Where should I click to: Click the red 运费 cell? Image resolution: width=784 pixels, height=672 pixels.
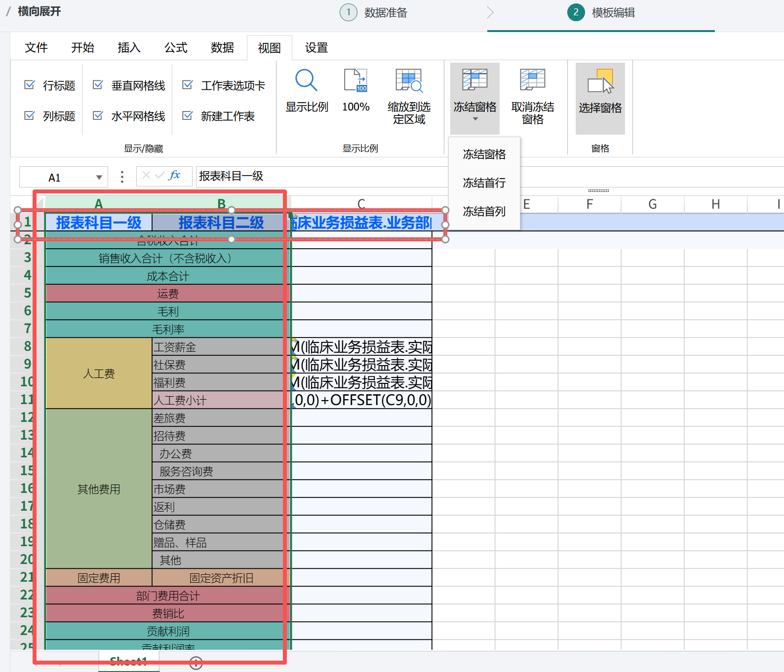167,294
